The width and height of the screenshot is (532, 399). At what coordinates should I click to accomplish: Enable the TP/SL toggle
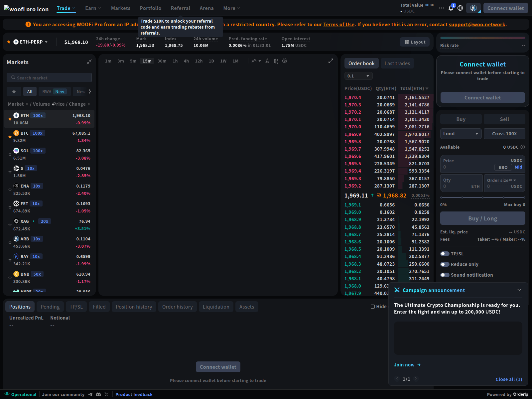pyautogui.click(x=445, y=254)
